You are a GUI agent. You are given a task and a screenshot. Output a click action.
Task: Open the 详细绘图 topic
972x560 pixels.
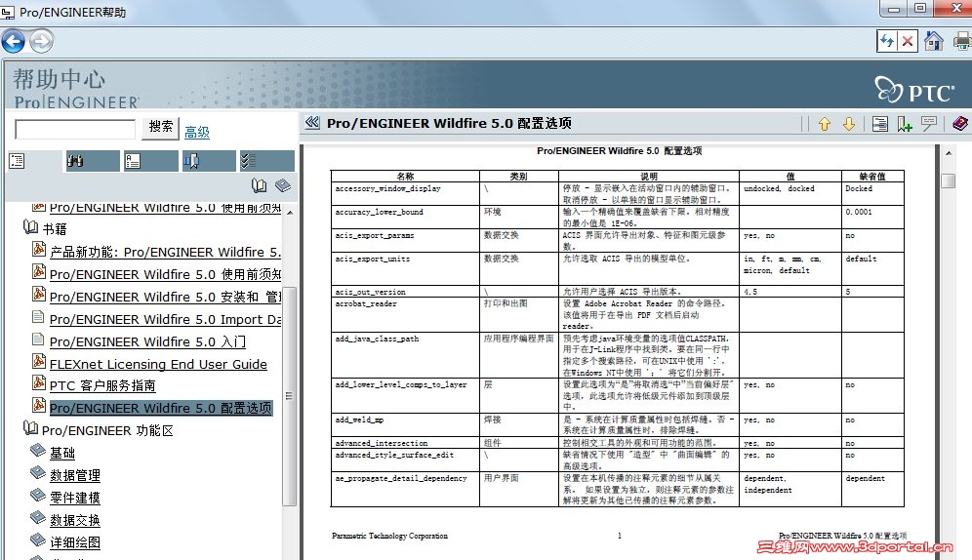tap(75, 542)
